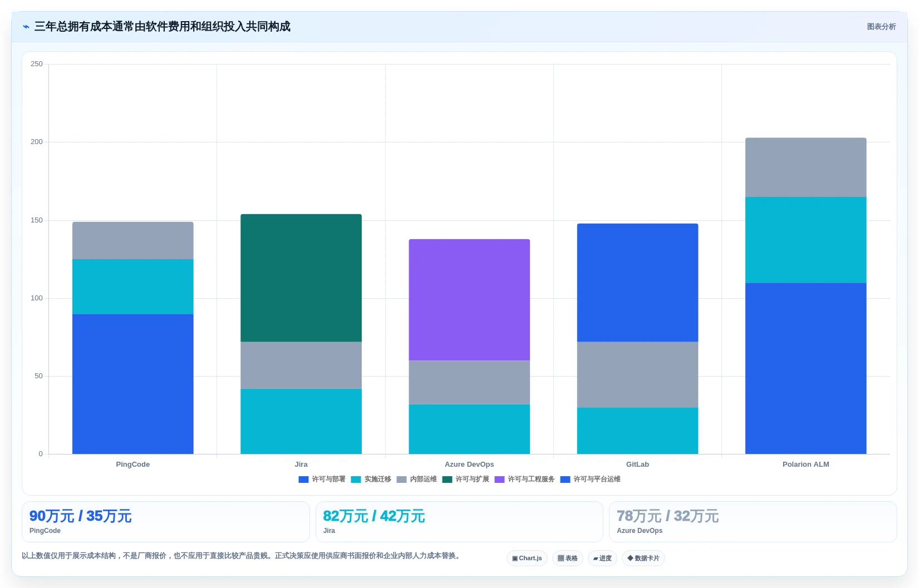Image resolution: width=919 pixels, height=588 pixels.
Task: Select the Chart.js tag pill
Action: (527, 559)
